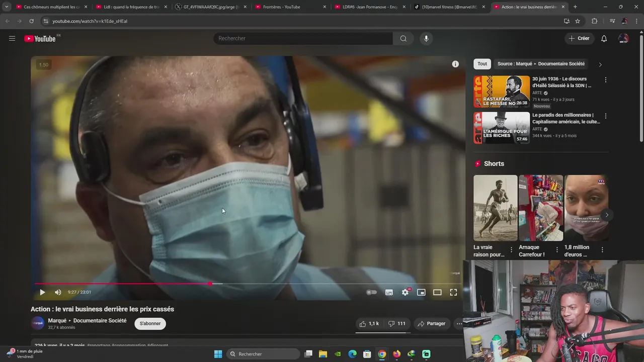Open Marqué Documentaire Société channel link

pyautogui.click(x=87, y=320)
